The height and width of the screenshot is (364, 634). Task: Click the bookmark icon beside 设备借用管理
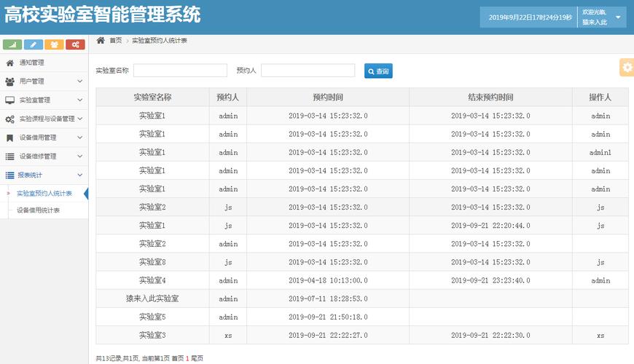tap(9, 138)
